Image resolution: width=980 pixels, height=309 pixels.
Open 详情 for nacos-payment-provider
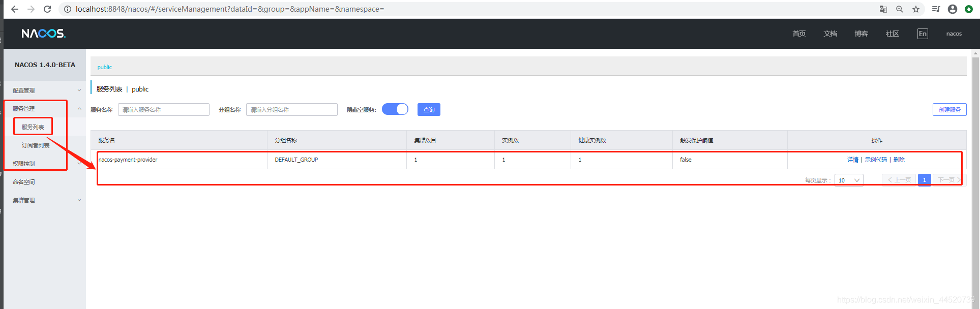coord(853,160)
